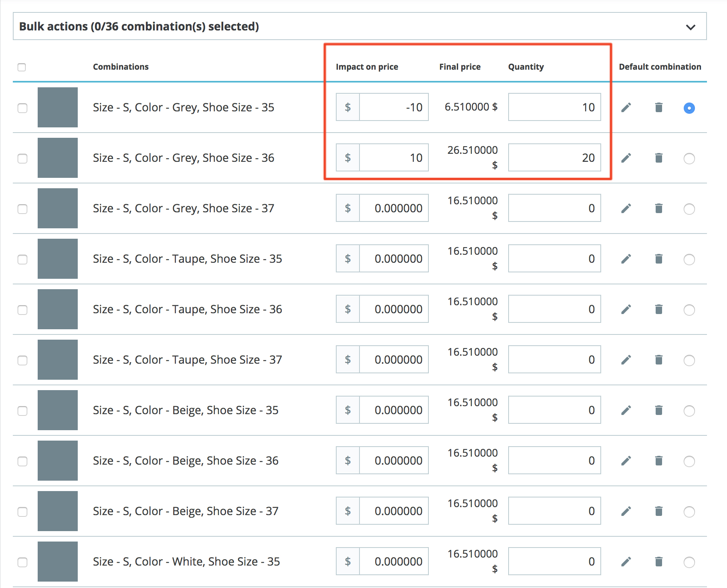Check the Grey Shoe Size 36 row checkbox
The image size is (727, 588).
[22, 158]
